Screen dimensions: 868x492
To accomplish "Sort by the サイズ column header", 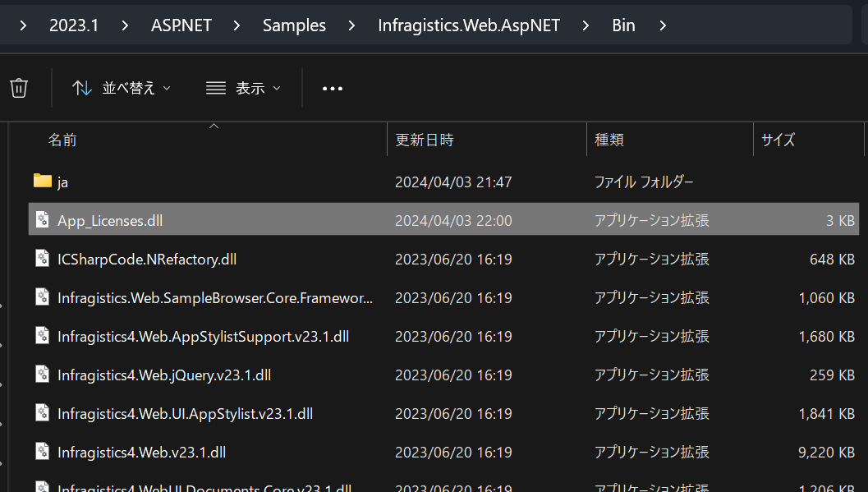I will [x=778, y=140].
